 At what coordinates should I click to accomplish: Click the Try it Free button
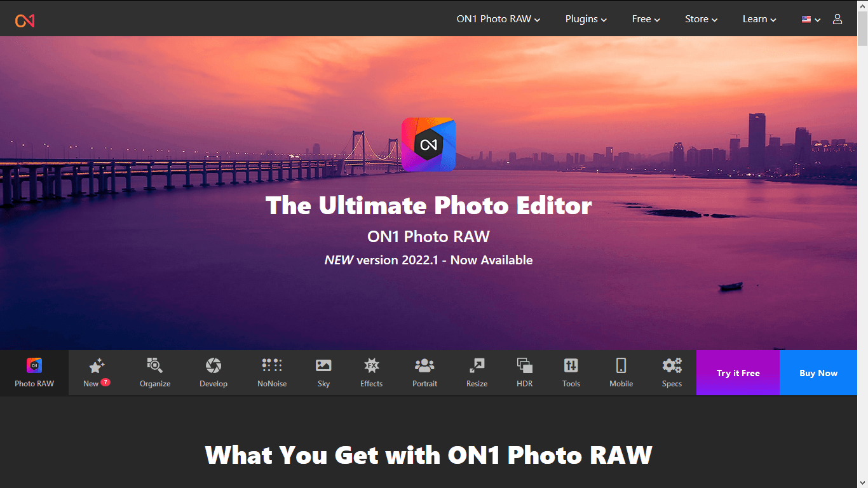738,373
